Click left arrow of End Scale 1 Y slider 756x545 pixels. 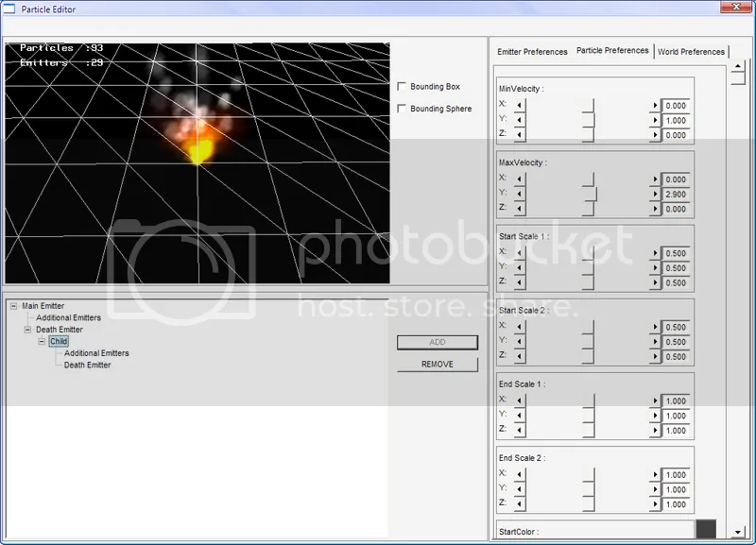tap(519, 416)
